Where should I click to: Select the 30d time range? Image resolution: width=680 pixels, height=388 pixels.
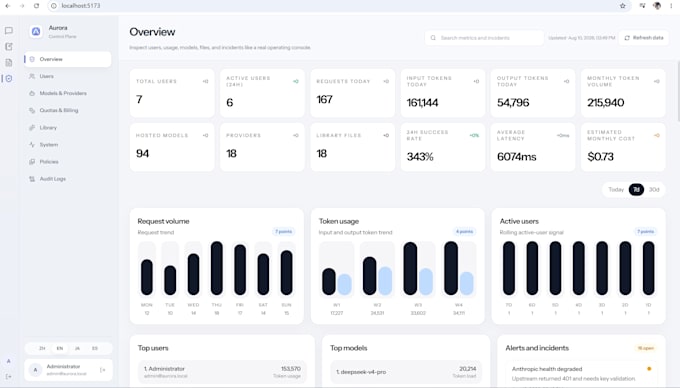click(654, 189)
